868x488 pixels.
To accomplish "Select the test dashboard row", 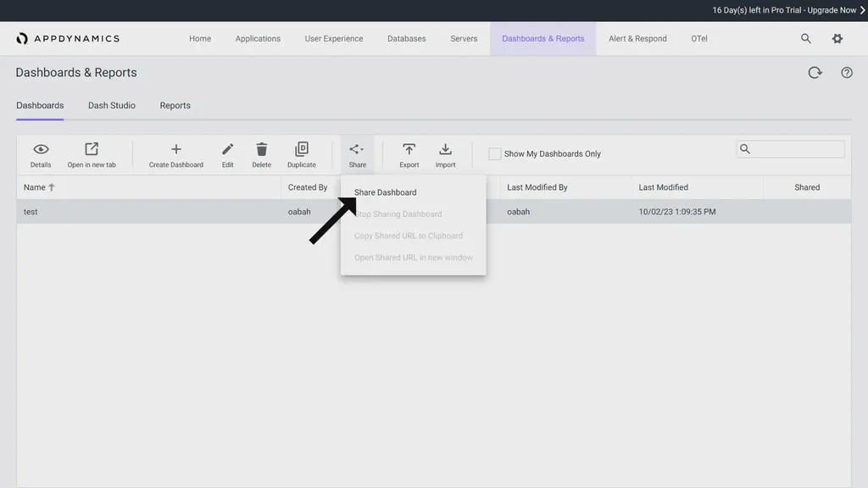I will coord(31,211).
